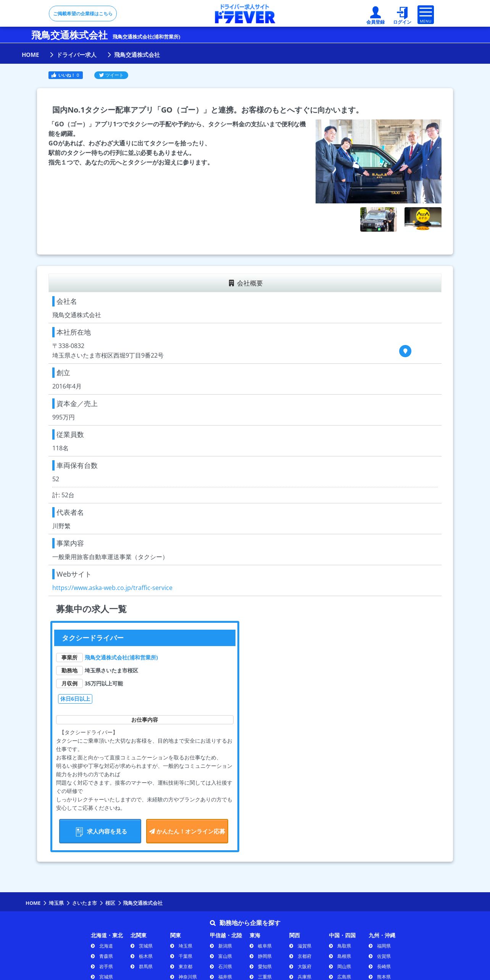
Task: Click the map pin icon beside the address
Action: (x=405, y=351)
